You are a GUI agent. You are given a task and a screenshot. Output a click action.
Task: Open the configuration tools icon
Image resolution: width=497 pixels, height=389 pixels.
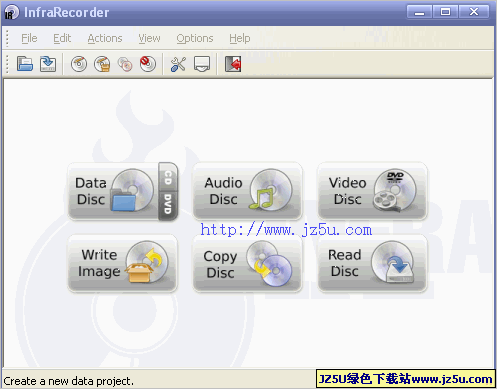178,64
